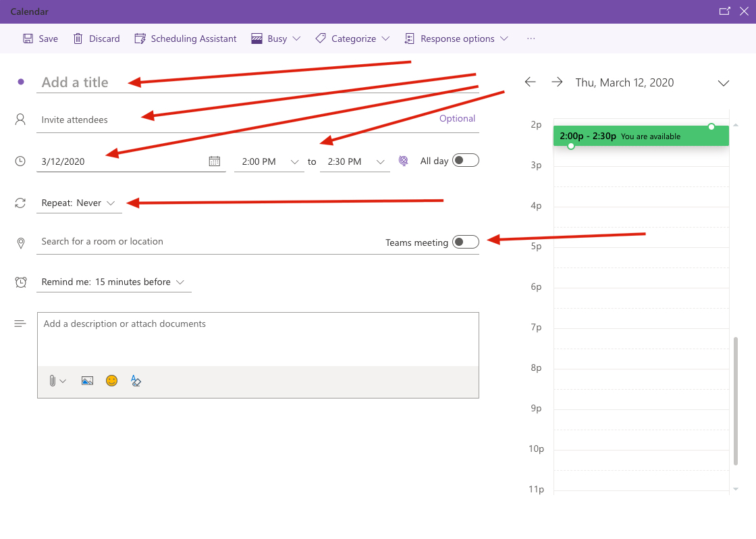Click the pop-out window icon

[725, 11]
